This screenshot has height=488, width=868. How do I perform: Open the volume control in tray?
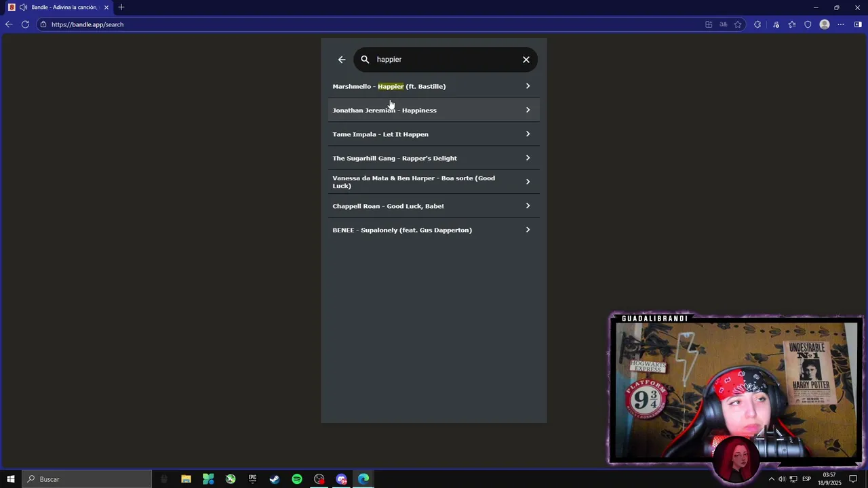click(782, 479)
